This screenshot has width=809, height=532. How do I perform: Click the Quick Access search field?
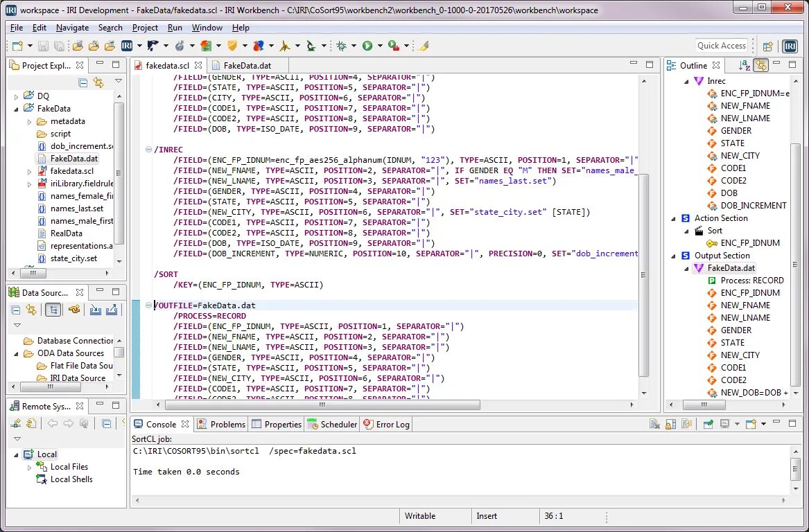point(721,45)
